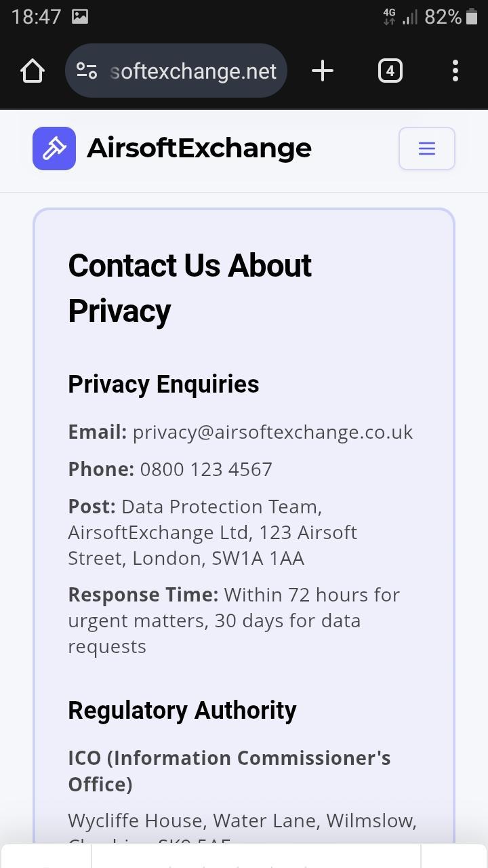Tap the Wycliffe House address line
The width and height of the screenshot is (488, 868).
point(243,821)
